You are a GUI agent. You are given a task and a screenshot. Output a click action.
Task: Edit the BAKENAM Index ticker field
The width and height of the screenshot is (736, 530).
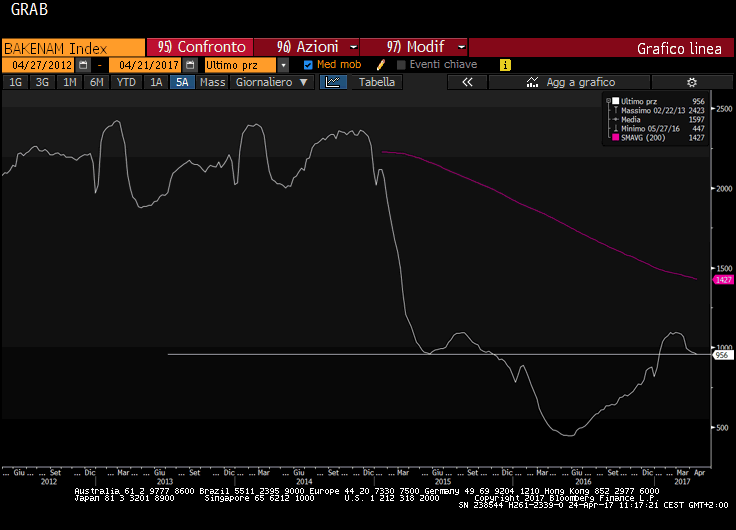coord(73,48)
